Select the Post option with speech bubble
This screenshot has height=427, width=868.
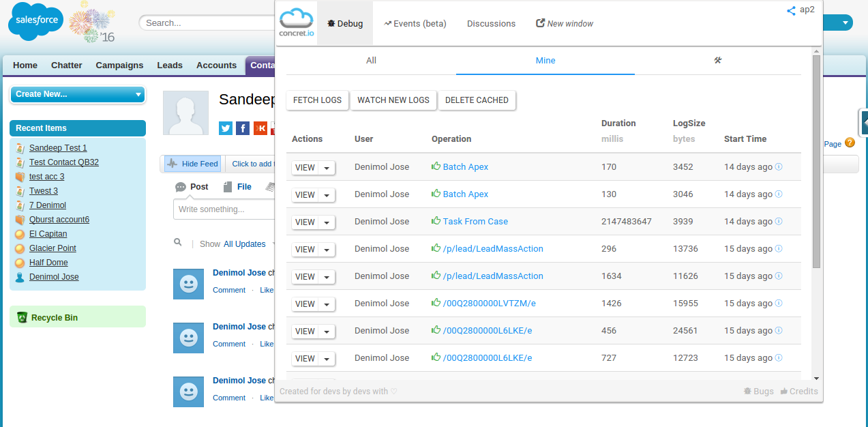click(192, 187)
